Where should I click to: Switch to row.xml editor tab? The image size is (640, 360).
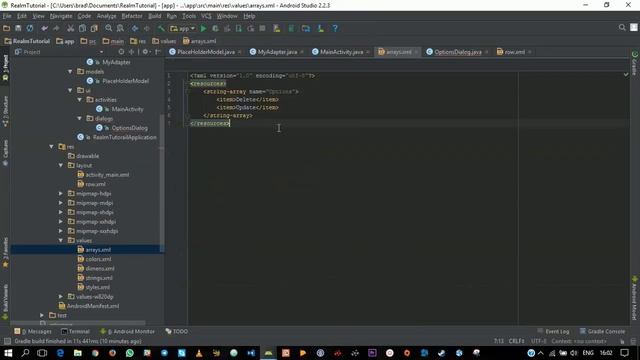(514, 52)
